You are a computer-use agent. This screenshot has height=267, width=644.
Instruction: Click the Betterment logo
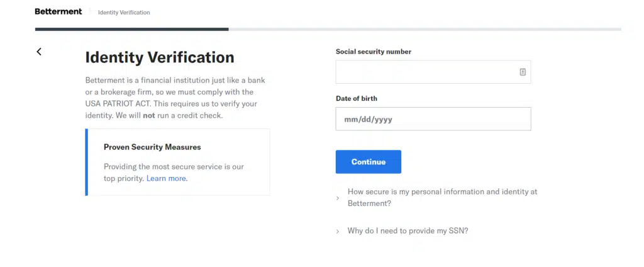click(58, 11)
